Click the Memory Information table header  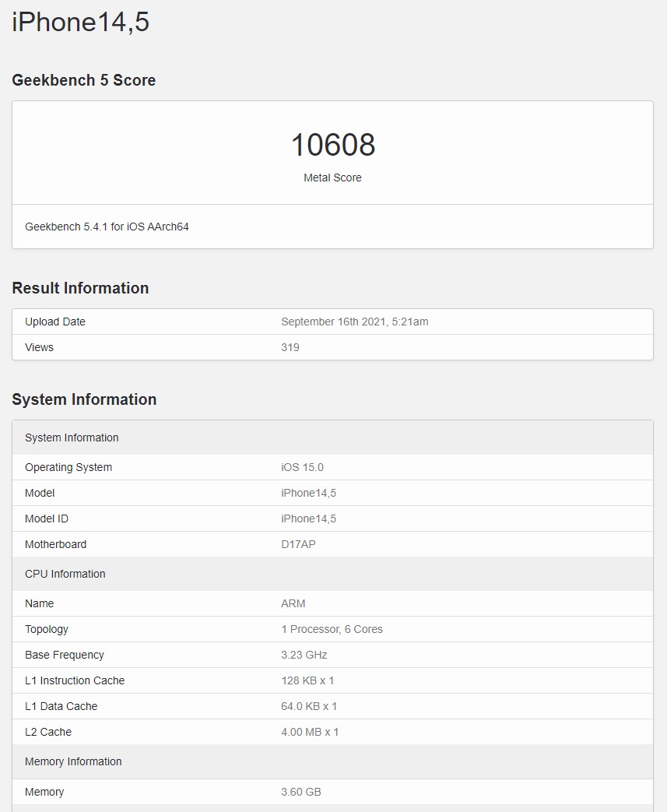[73, 761]
